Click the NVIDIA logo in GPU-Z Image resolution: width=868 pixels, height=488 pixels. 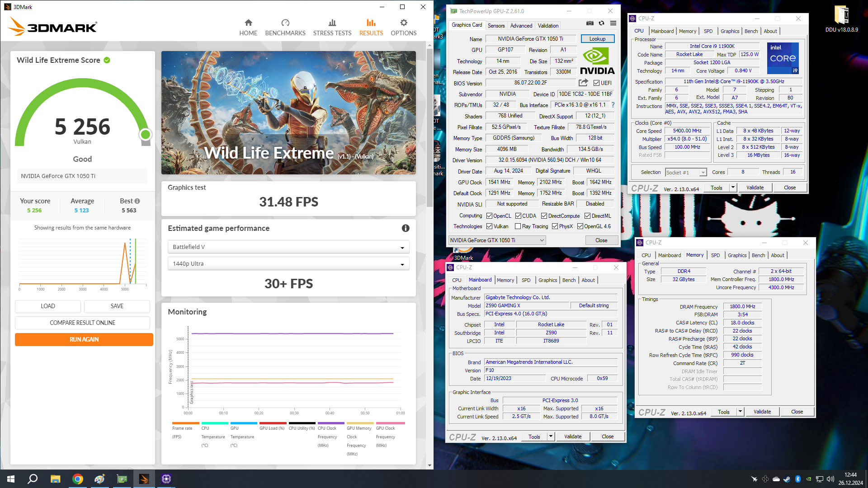(597, 61)
